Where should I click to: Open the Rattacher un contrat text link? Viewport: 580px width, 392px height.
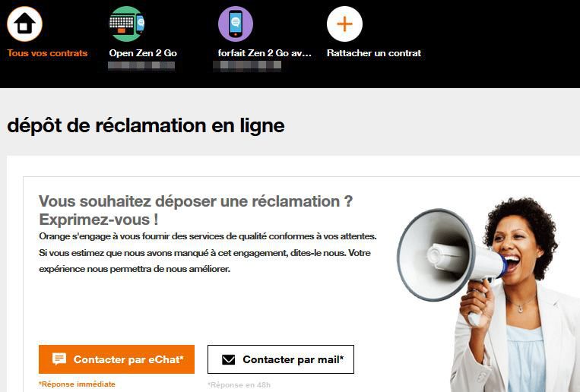374,53
